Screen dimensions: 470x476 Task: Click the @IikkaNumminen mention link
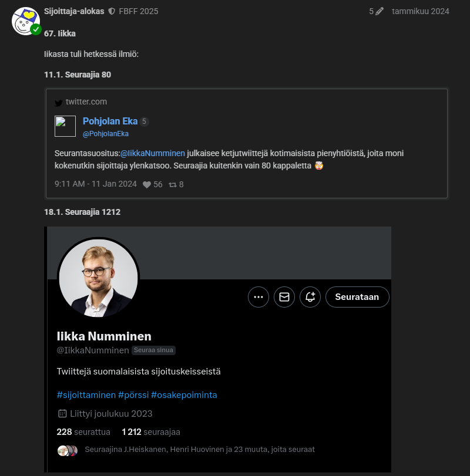click(x=153, y=153)
